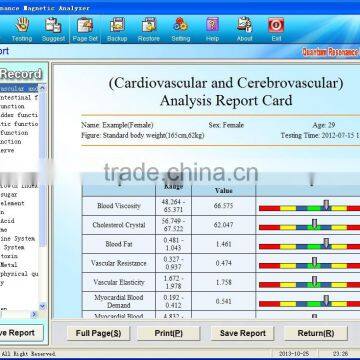
Task: Click the value 1.758
Action: click(x=223, y=282)
